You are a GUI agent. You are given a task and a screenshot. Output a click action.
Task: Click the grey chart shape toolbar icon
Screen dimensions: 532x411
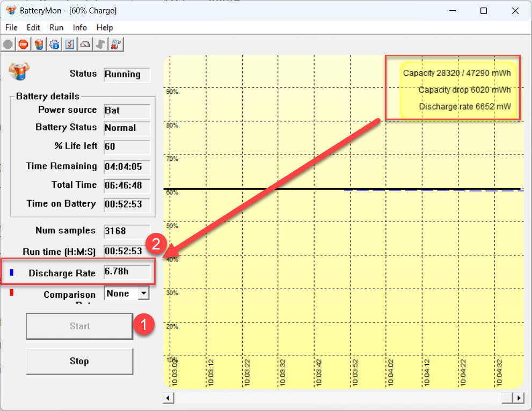tap(100, 45)
